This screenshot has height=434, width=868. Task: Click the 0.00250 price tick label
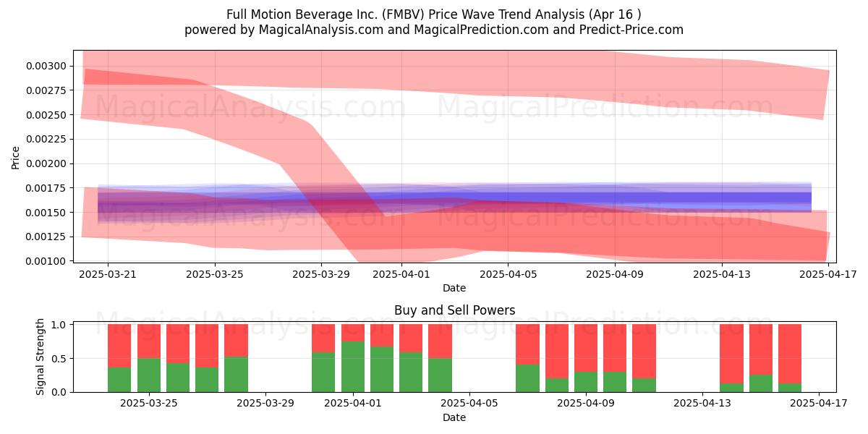[x=46, y=115]
